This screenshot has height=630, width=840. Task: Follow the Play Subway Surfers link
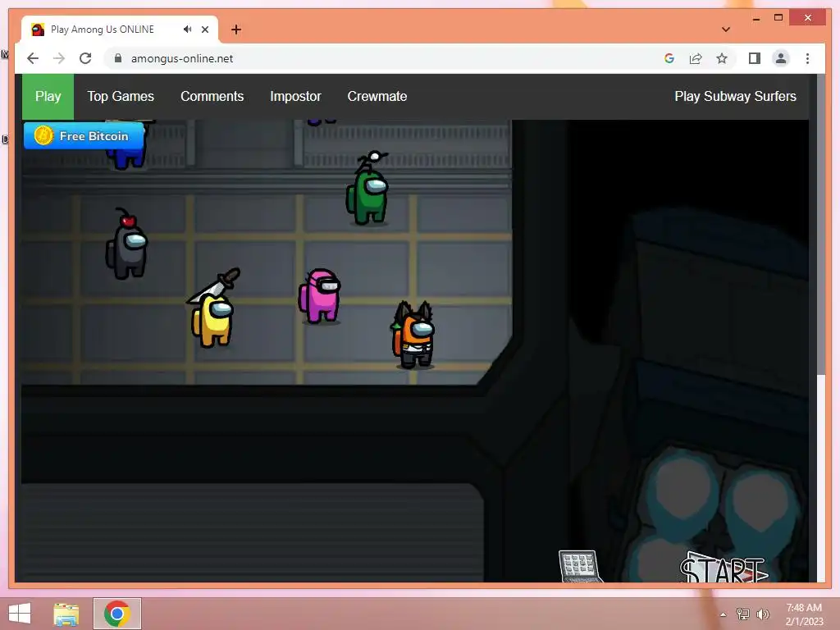pyautogui.click(x=736, y=97)
